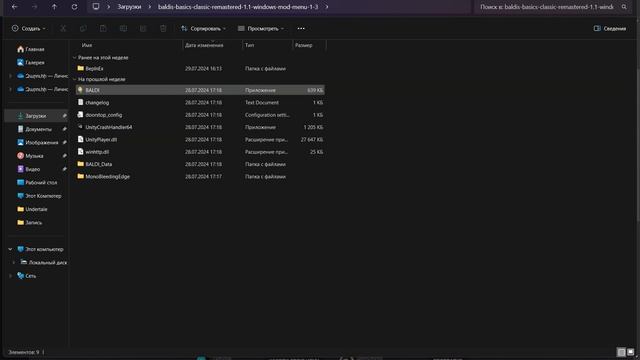Click Загрузки breadcrumb in address bar

coord(129,7)
